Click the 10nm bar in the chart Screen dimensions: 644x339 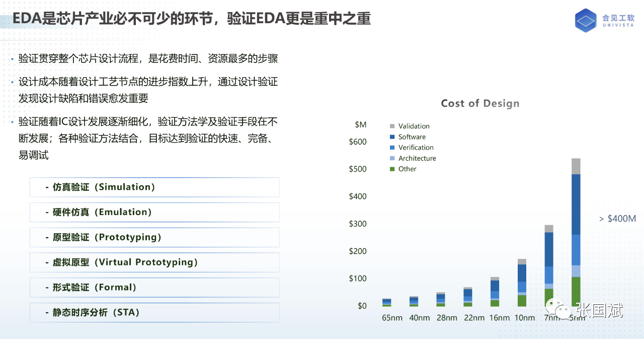[x=522, y=283]
